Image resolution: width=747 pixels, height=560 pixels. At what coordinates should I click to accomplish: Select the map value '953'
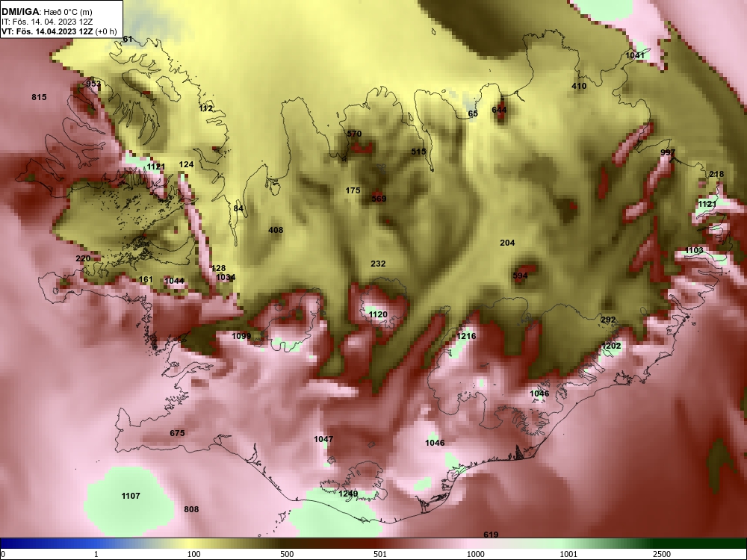click(x=93, y=84)
